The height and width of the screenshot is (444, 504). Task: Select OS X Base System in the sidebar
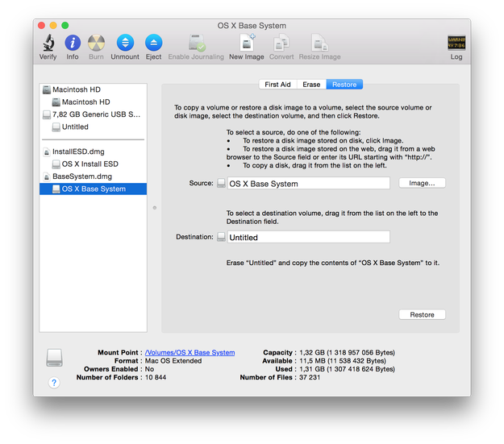pos(93,189)
